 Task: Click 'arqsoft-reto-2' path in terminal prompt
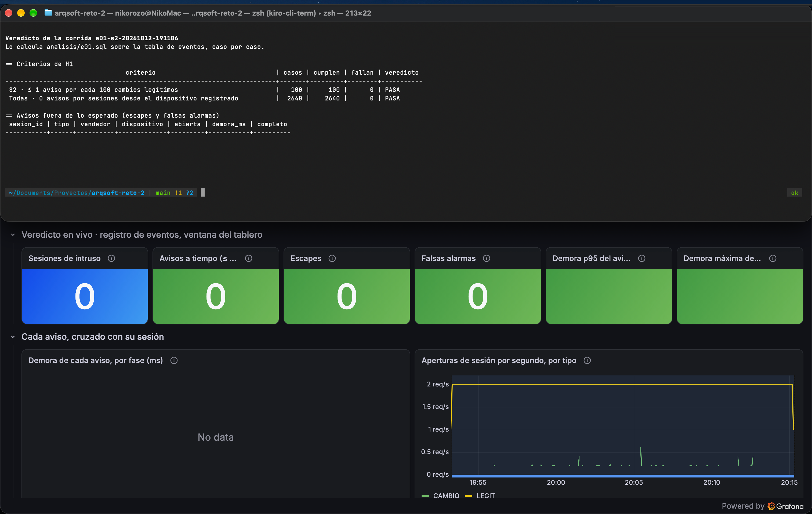coord(118,193)
